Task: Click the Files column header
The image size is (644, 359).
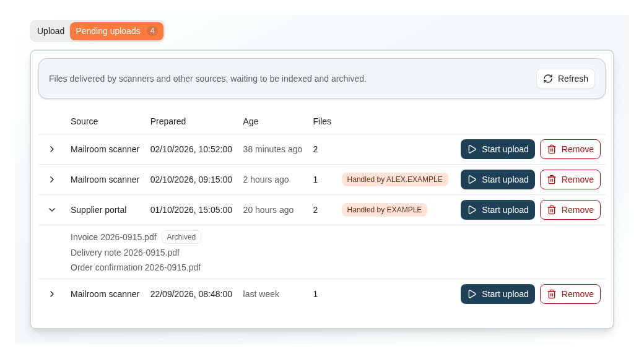Action: click(x=322, y=121)
